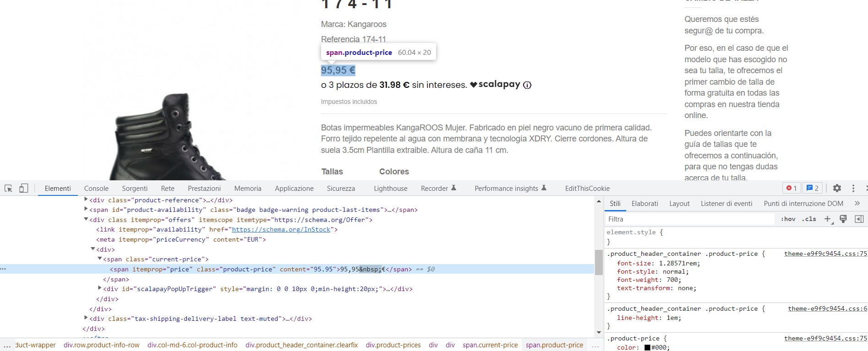Switch to the Console tab
Image resolution: width=868 pixels, height=351 pixels.
pyautogui.click(x=96, y=189)
